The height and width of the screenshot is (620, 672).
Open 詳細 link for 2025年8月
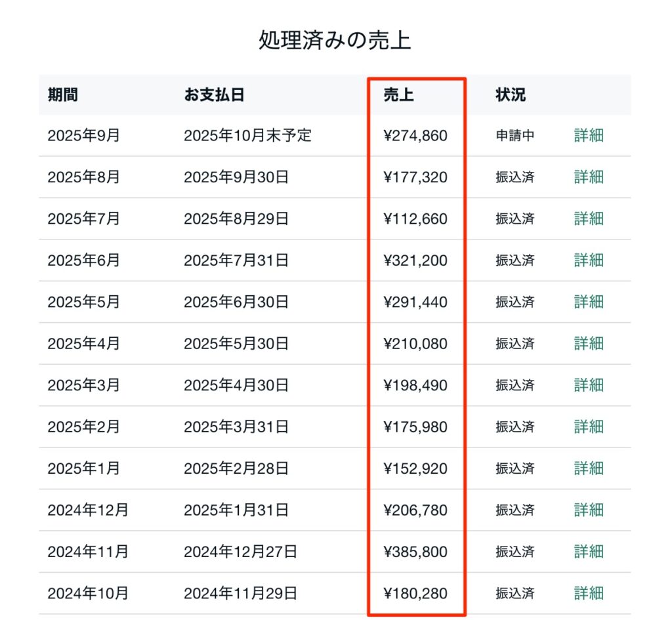click(589, 177)
